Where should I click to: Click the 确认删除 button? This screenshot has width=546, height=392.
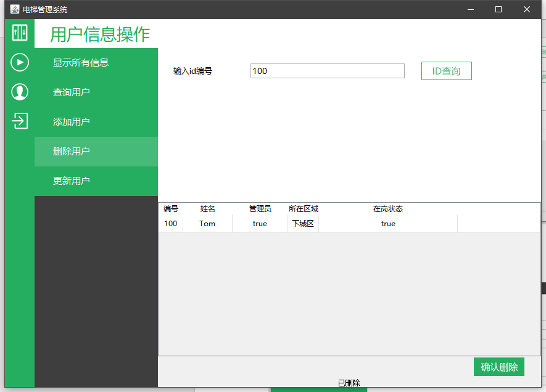498,367
